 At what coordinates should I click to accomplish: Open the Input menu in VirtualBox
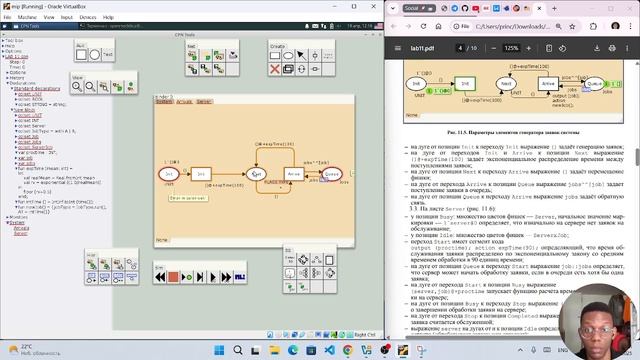[x=67, y=17]
